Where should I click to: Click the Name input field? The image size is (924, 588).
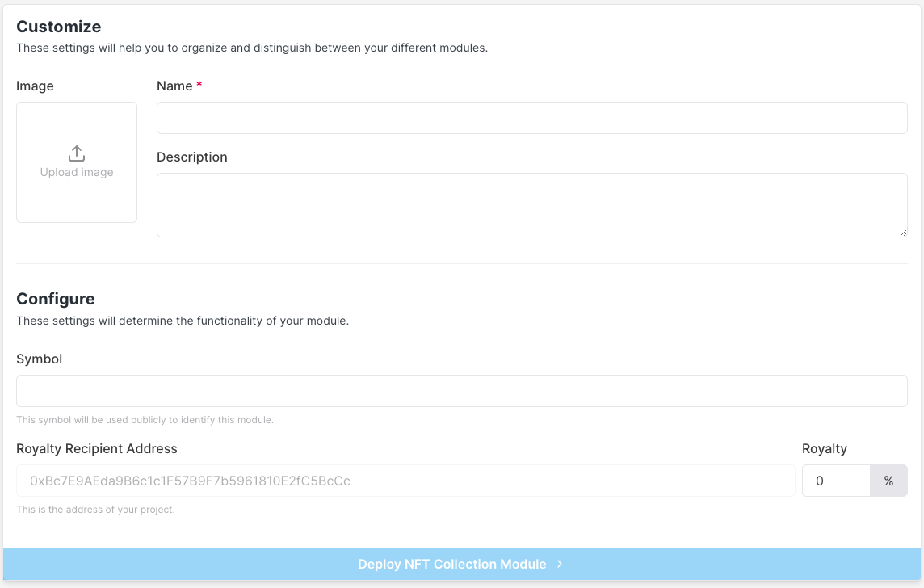pyautogui.click(x=531, y=118)
